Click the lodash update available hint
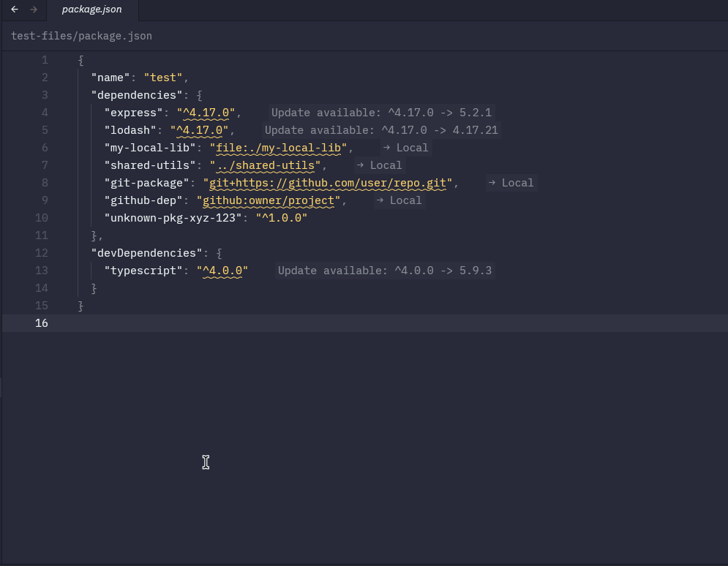 [380, 130]
